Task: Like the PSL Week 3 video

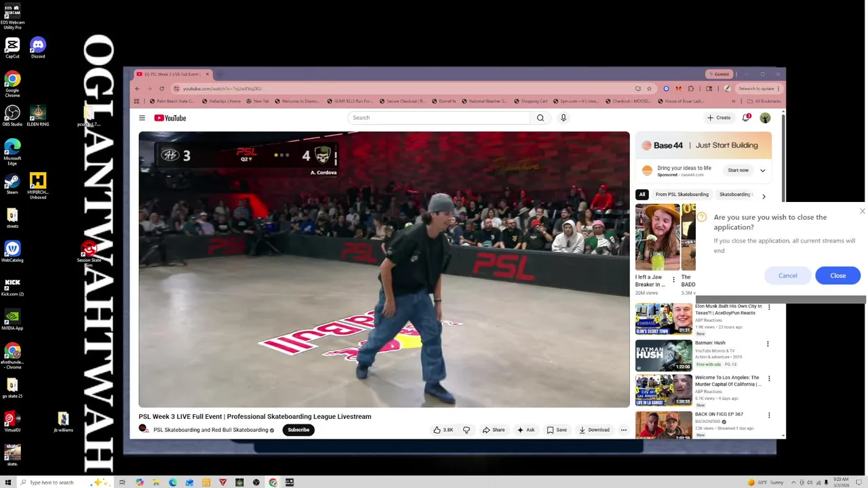Action: click(x=443, y=430)
